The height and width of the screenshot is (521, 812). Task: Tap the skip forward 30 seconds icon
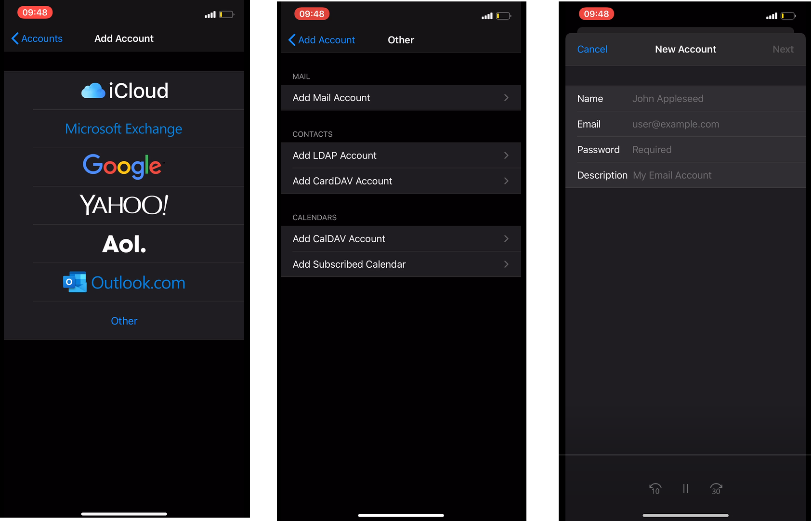(x=716, y=489)
